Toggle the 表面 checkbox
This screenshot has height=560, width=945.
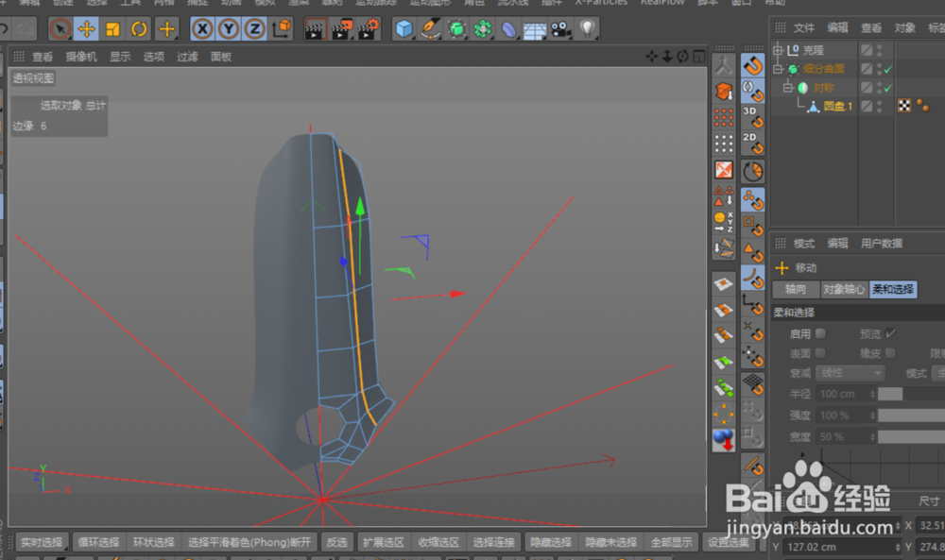tap(820, 353)
